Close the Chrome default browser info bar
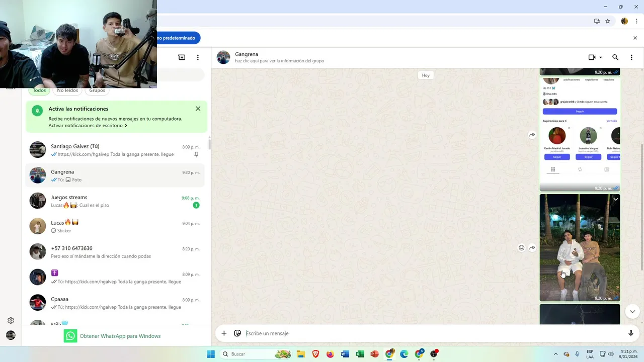This screenshot has height=362, width=644. pyautogui.click(x=635, y=38)
